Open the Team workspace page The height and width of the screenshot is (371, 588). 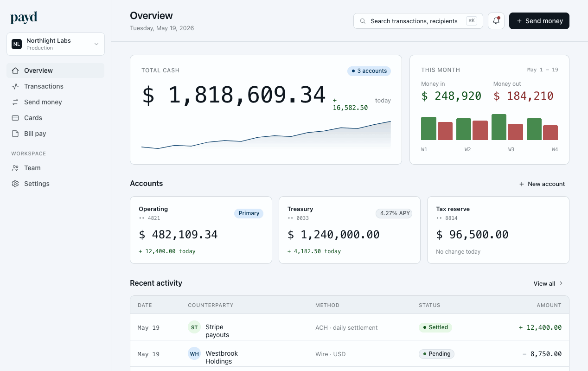[x=55, y=168]
